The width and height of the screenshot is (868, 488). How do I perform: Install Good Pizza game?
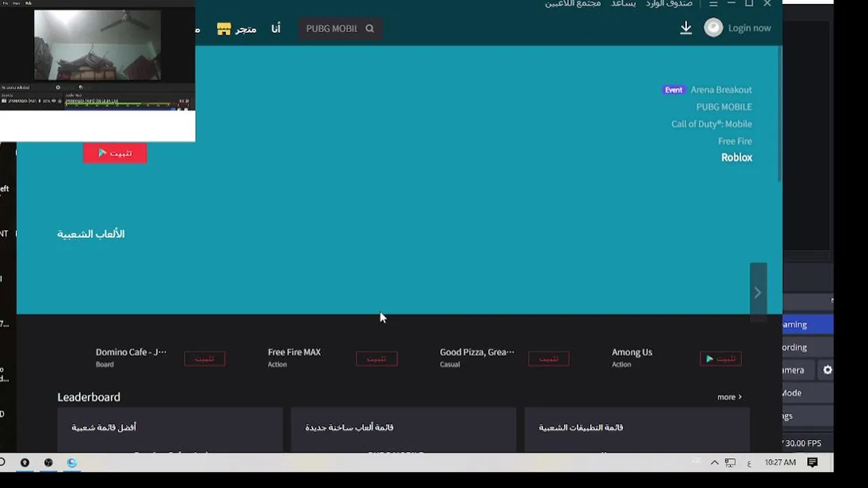click(549, 359)
